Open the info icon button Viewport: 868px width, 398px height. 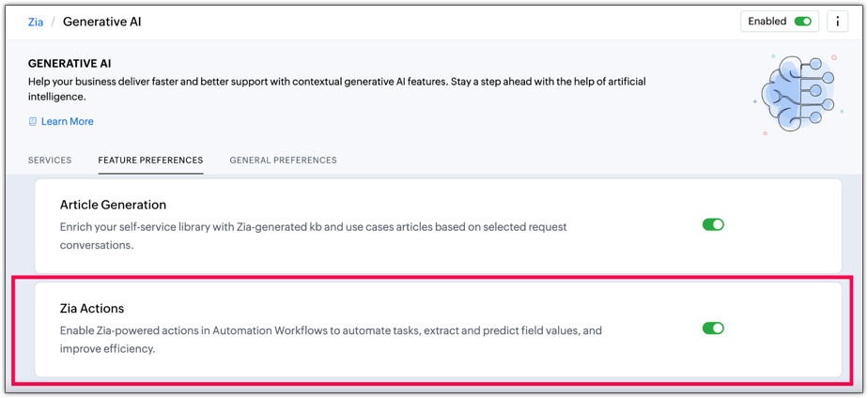837,22
